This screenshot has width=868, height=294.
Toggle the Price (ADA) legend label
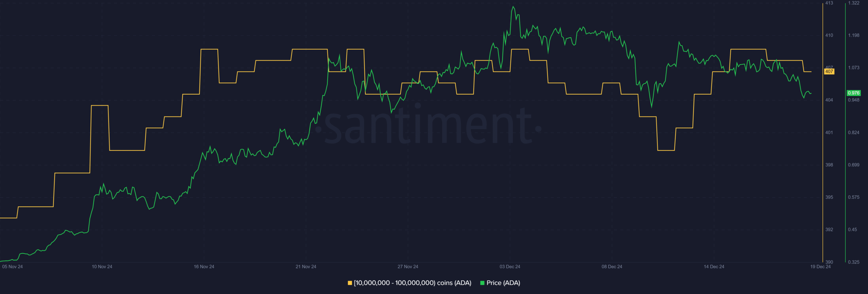coord(503,283)
